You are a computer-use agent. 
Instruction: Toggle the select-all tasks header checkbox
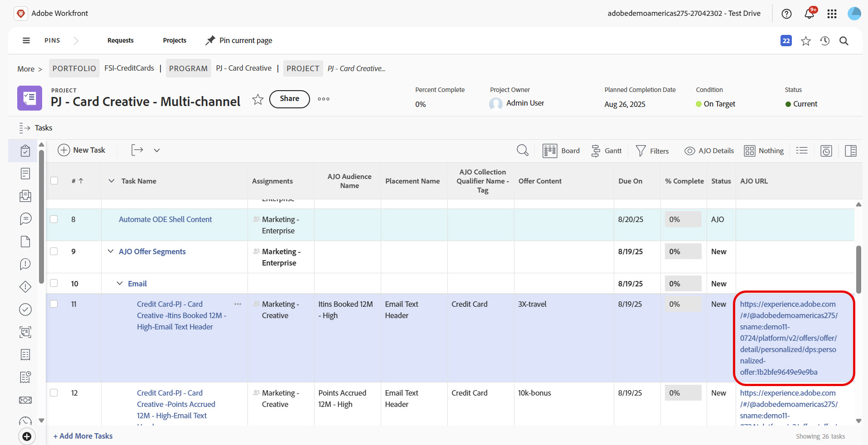[x=54, y=181]
